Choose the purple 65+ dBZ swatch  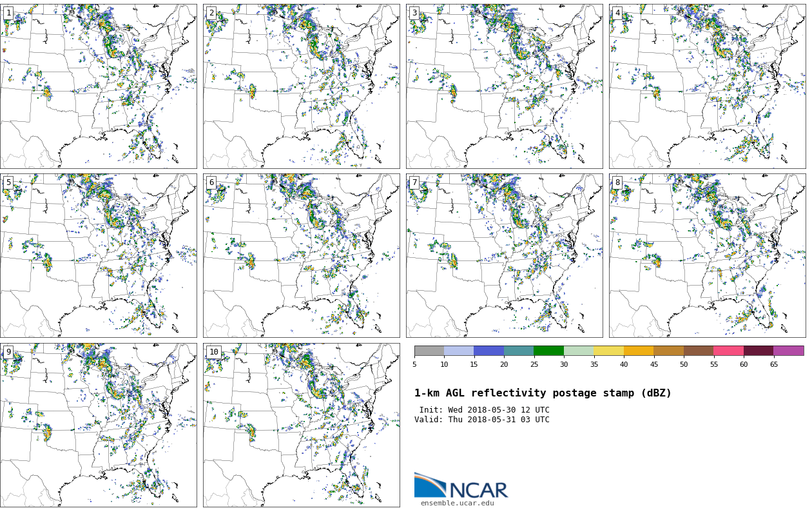[788, 351]
